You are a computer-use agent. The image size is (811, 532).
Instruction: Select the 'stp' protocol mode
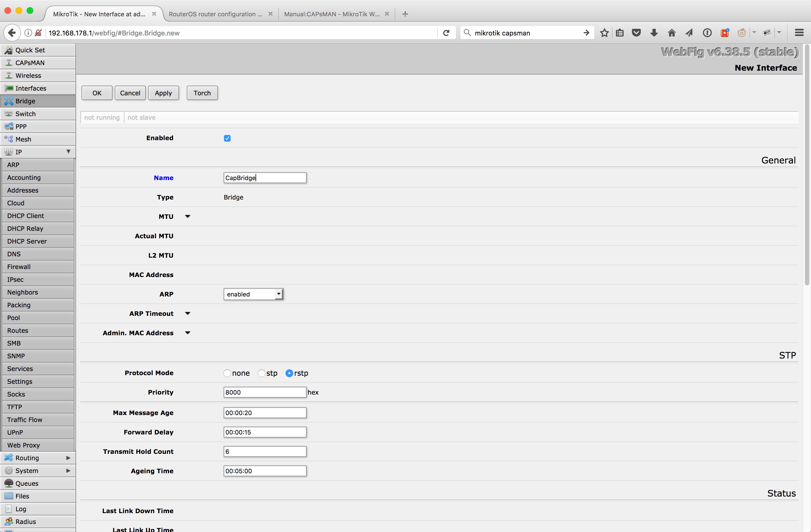coord(261,373)
